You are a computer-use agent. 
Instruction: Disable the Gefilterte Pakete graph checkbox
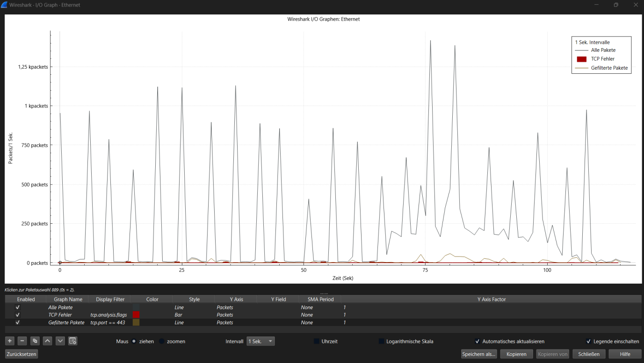18,322
